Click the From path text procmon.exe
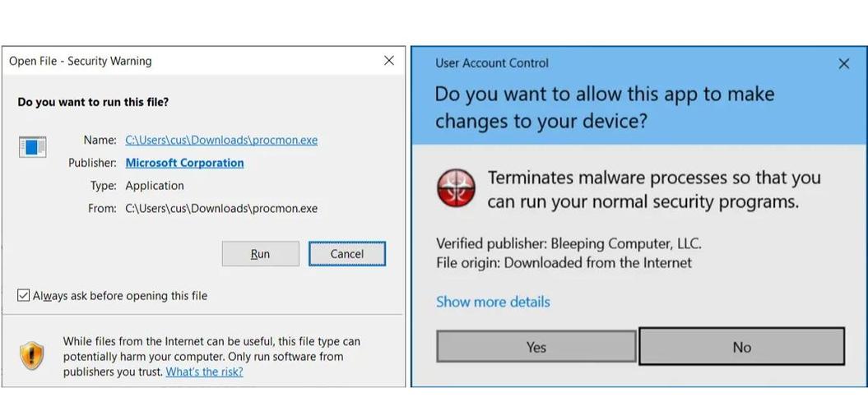The image size is (868, 411). tap(221, 209)
